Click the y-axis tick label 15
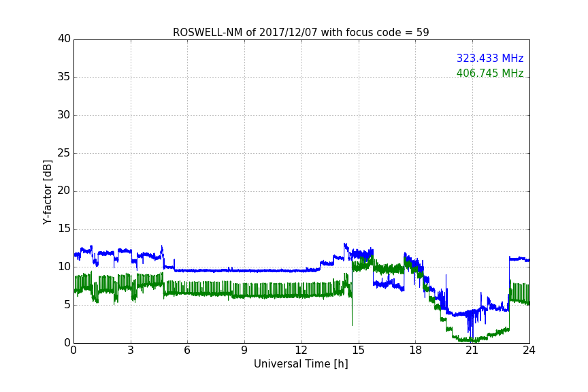 tap(64, 229)
